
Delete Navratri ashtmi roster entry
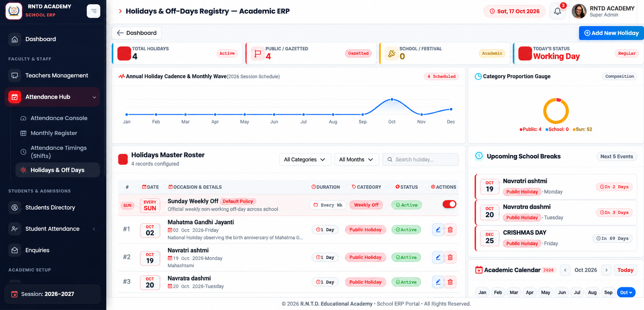(450, 257)
